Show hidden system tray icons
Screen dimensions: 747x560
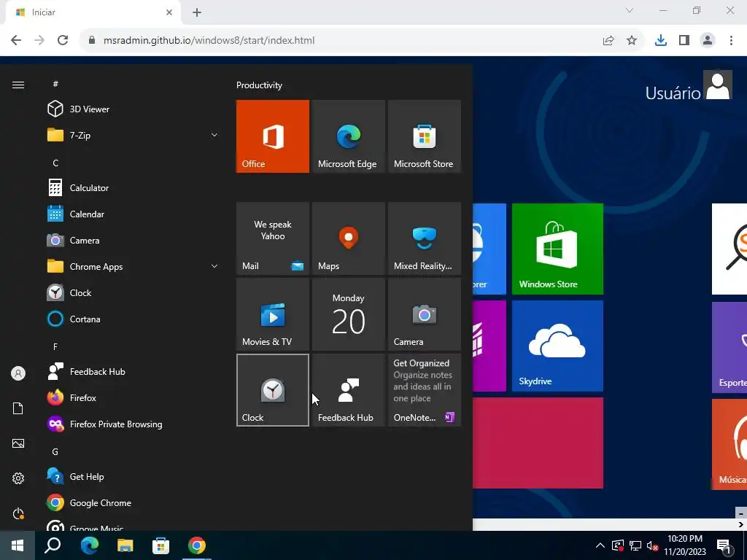(600, 545)
